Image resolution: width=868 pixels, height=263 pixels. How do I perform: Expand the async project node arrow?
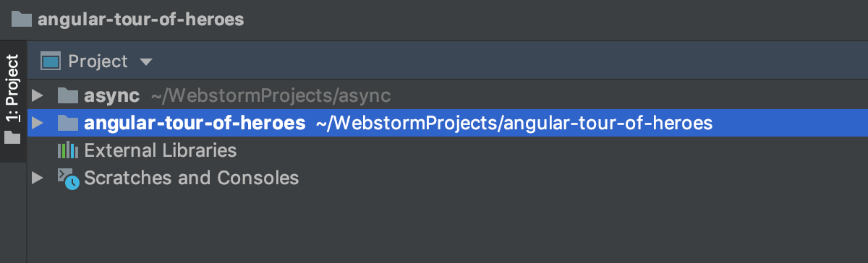38,95
